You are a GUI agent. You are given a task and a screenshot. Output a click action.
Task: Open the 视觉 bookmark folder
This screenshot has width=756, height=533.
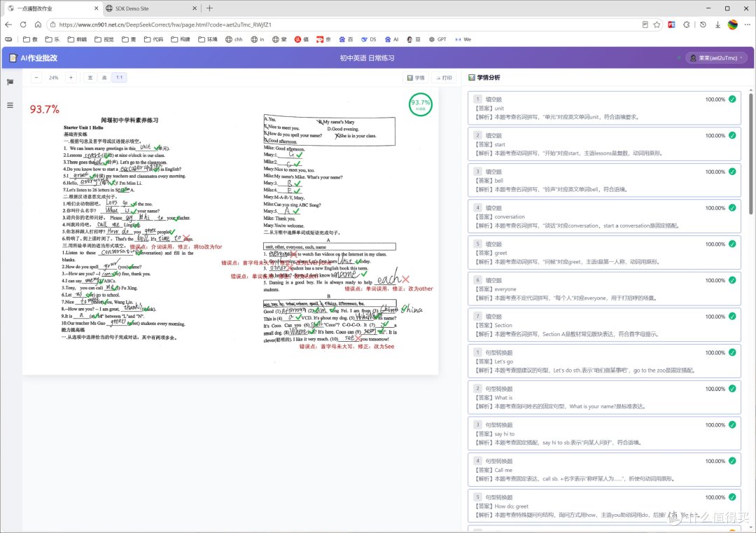104,39
